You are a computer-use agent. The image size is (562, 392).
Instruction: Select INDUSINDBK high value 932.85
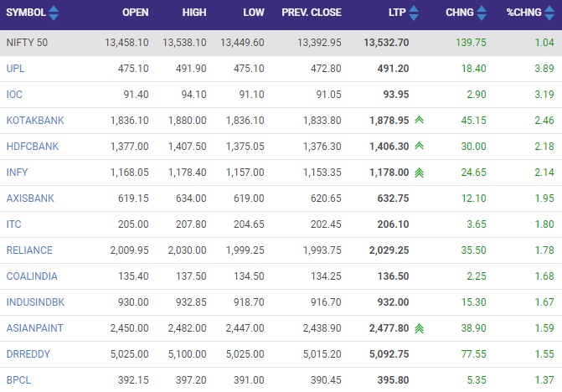coord(191,302)
